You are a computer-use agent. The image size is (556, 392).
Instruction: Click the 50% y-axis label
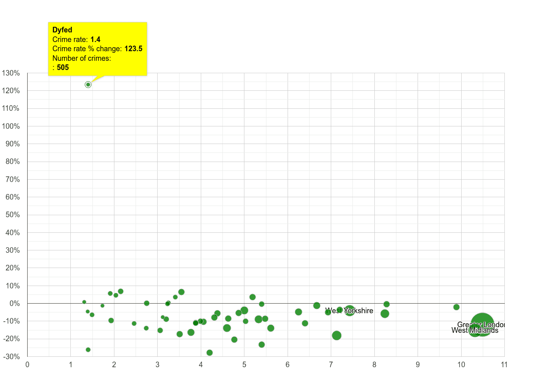[12, 214]
